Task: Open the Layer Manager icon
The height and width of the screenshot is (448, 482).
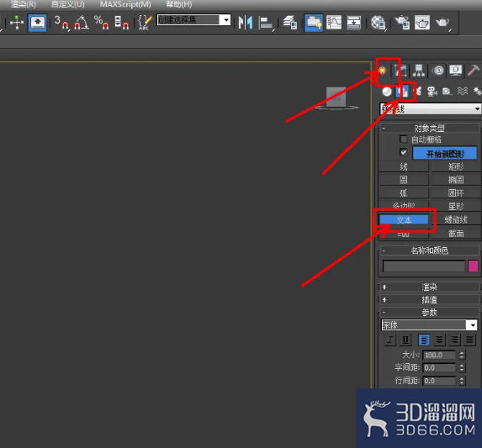Action: pyautogui.click(x=290, y=23)
